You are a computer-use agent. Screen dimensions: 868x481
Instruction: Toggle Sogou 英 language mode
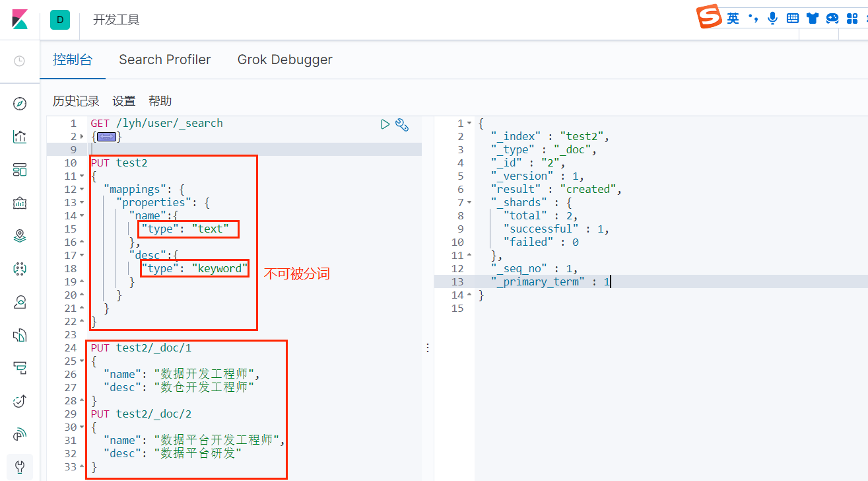tap(733, 18)
